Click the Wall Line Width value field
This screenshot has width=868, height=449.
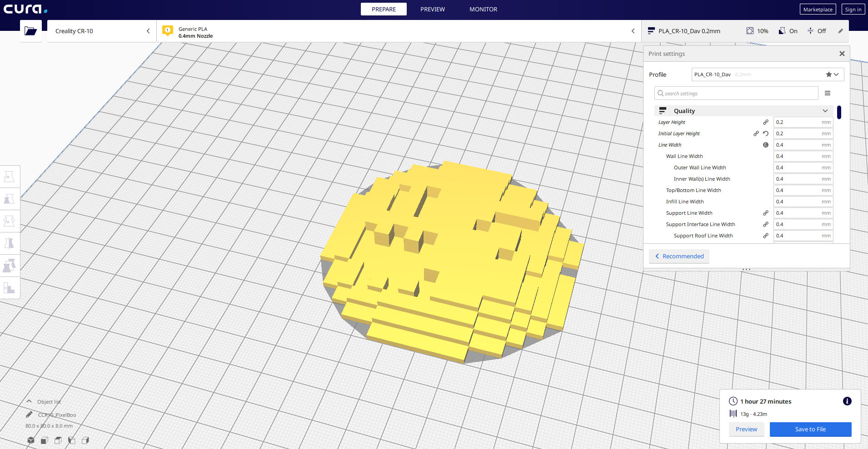[x=803, y=156]
